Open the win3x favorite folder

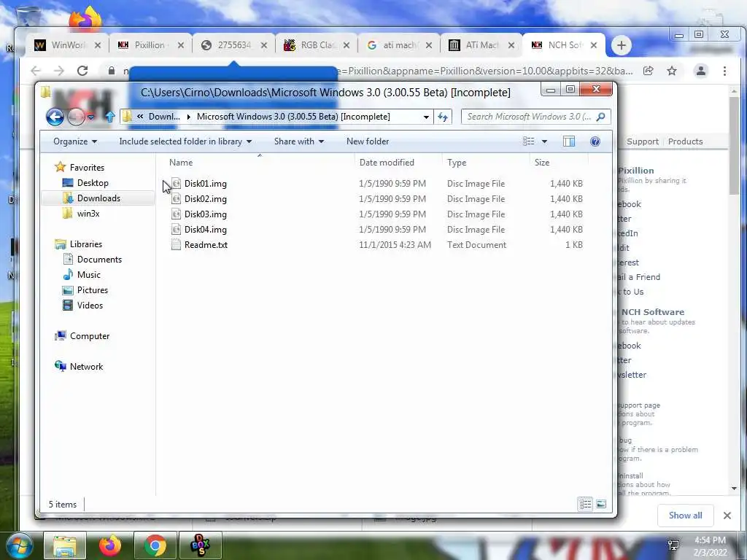(88, 214)
